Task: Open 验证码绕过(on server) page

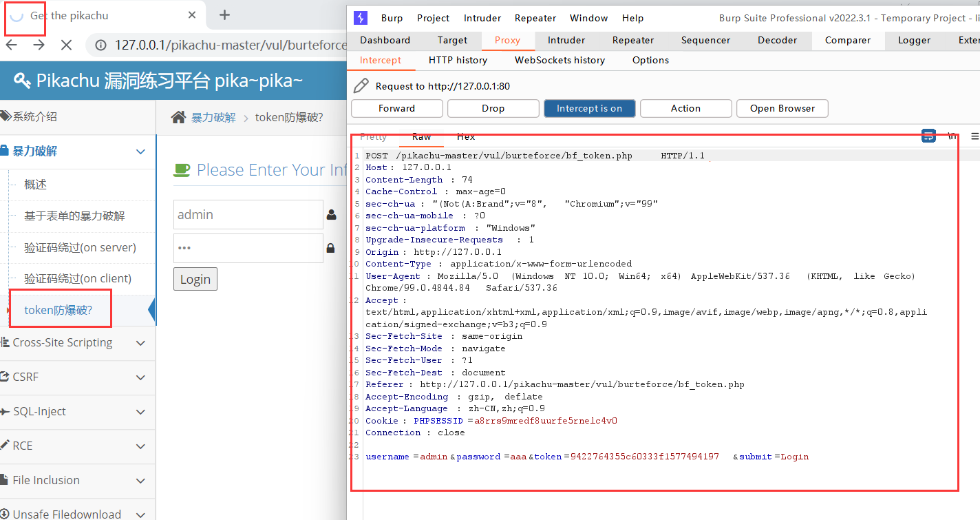Action: [80, 247]
